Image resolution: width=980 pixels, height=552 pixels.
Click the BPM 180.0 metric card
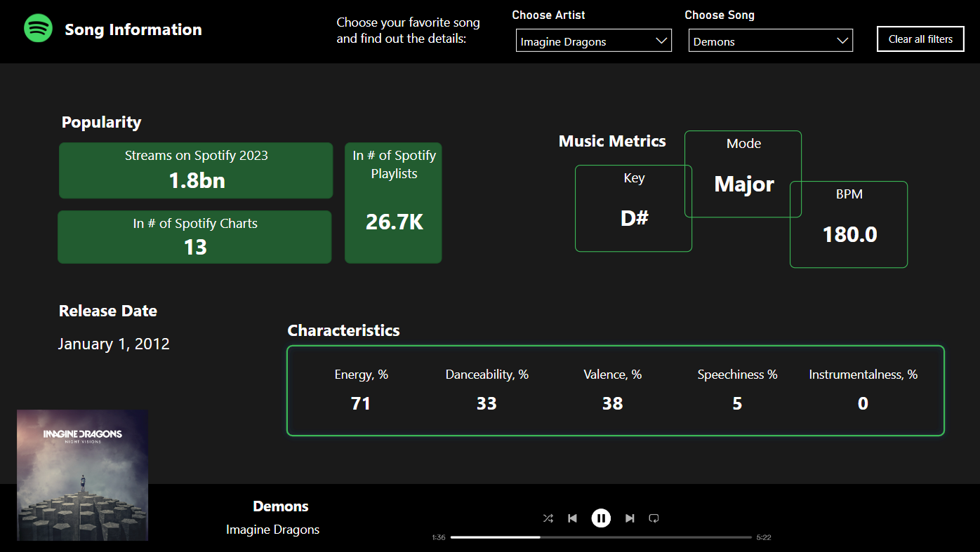(849, 224)
